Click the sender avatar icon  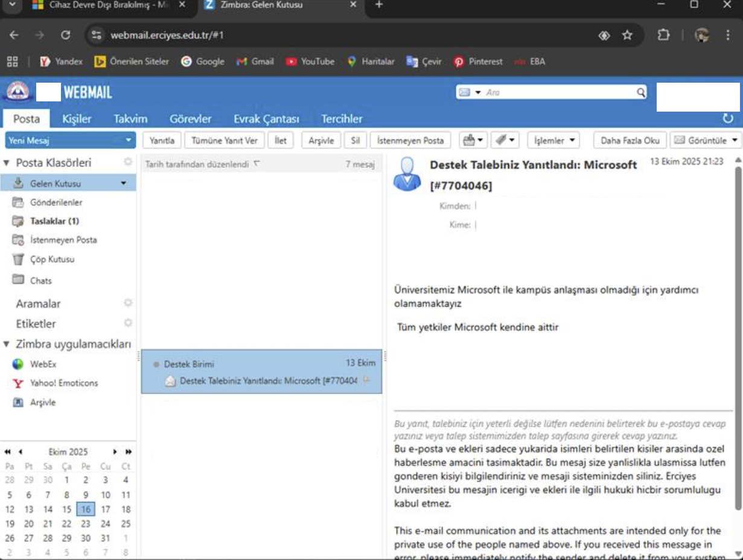click(407, 174)
